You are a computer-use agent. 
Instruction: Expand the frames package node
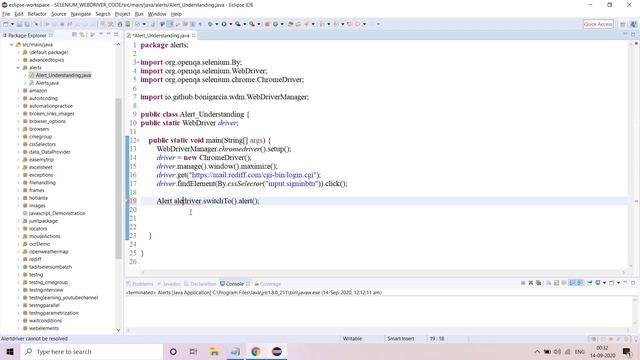pyautogui.click(x=18, y=190)
